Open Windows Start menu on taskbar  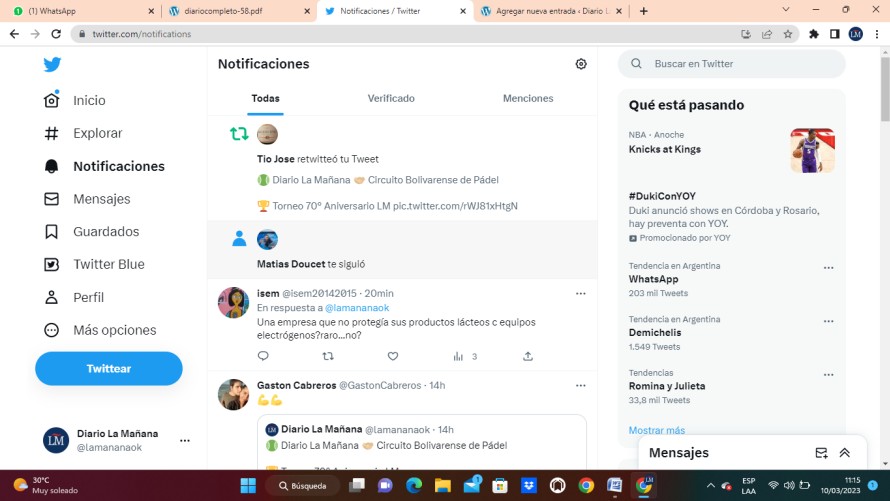click(x=247, y=486)
